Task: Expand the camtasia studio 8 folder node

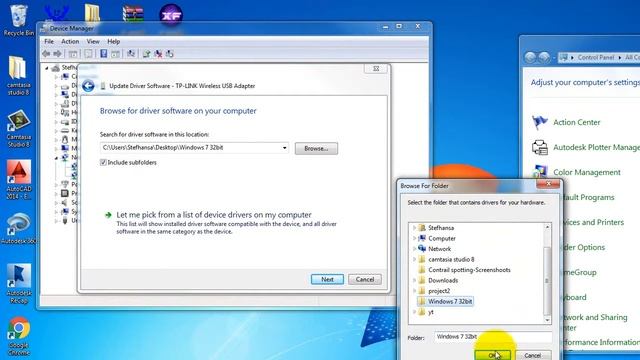Action: (x=414, y=259)
